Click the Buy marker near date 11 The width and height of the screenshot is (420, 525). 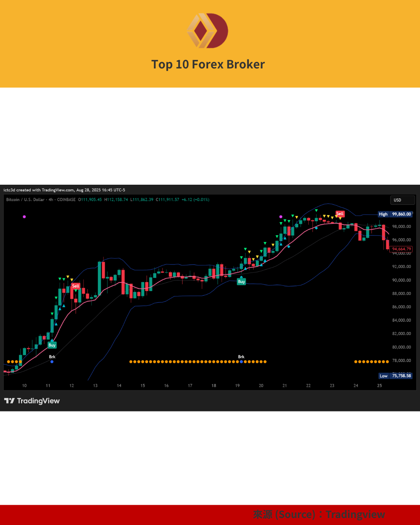52,345
